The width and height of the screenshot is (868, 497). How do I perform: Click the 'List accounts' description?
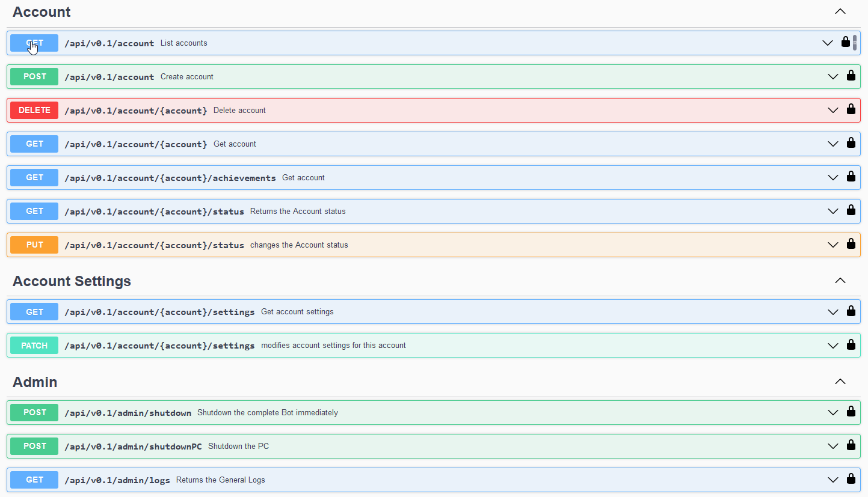pyautogui.click(x=184, y=43)
